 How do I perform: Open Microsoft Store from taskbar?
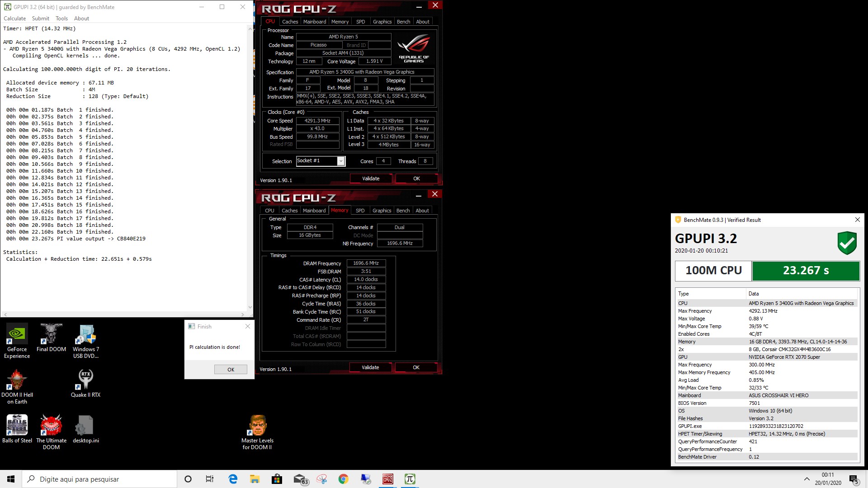pos(277,479)
